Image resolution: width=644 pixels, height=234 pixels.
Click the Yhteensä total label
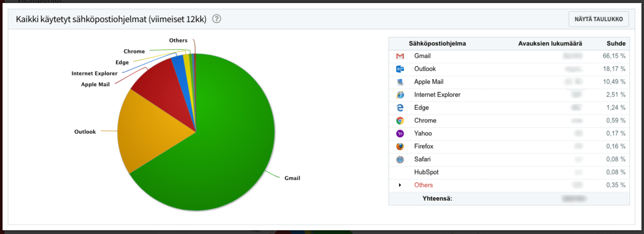[437, 198]
